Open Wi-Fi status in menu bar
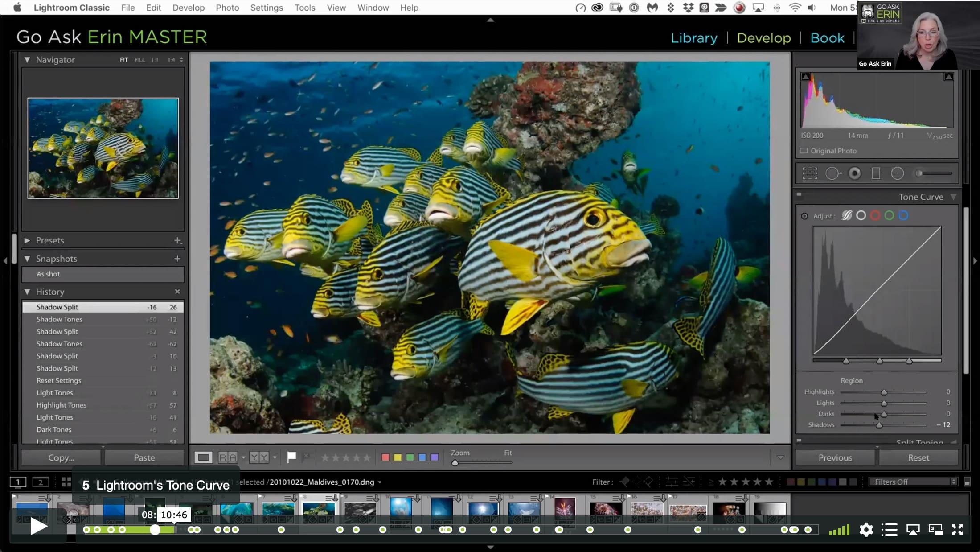The height and width of the screenshot is (552, 980). point(795,8)
